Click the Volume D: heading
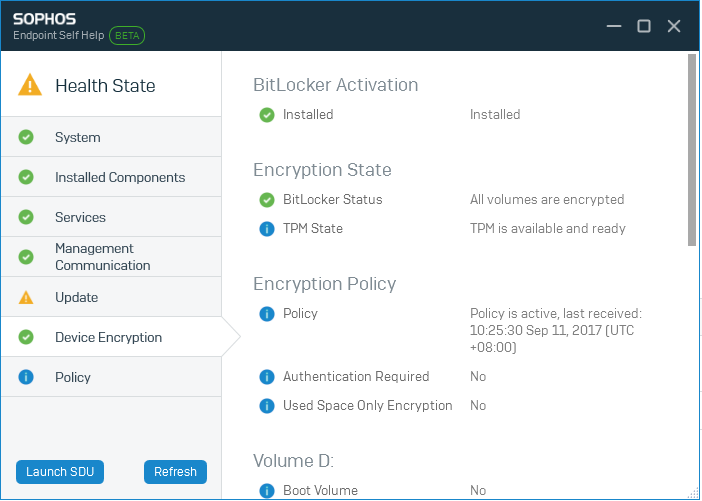The image size is (702, 501). click(294, 461)
